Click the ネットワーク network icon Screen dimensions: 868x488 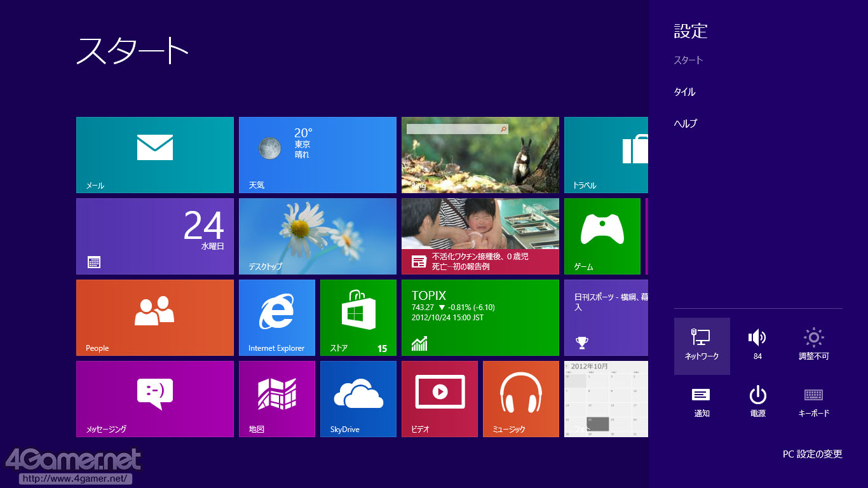pos(702,346)
